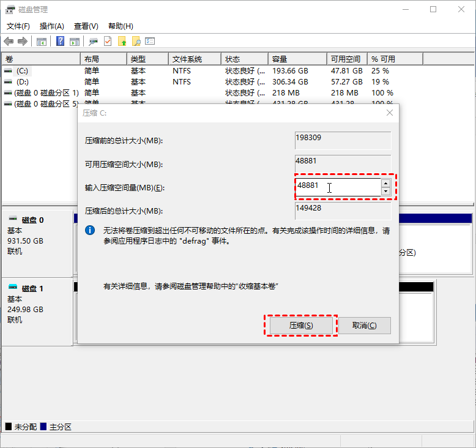Click the 25 % available cell
The image size is (476, 448).
click(x=380, y=71)
